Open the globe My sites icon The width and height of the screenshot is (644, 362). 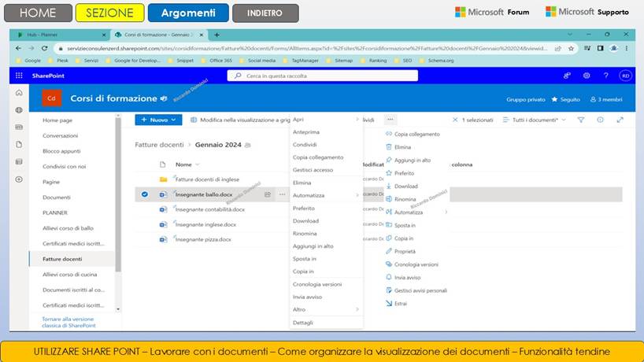point(19,110)
